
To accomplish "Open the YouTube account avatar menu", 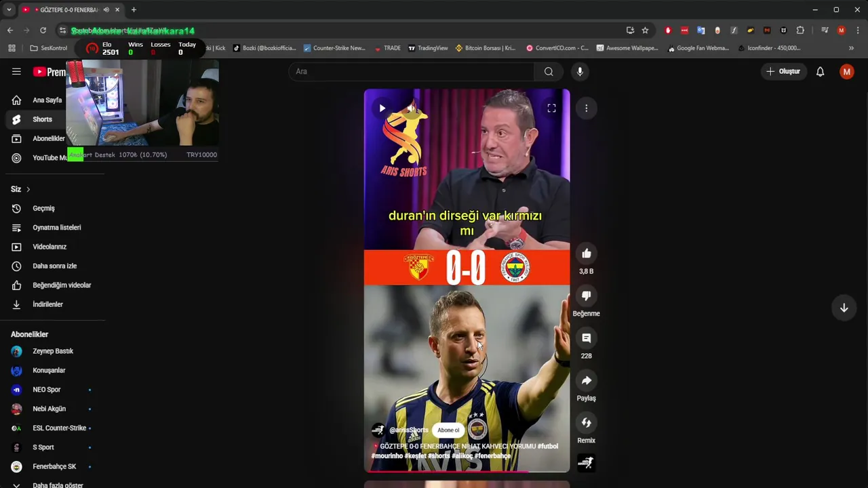I will [x=846, y=71].
